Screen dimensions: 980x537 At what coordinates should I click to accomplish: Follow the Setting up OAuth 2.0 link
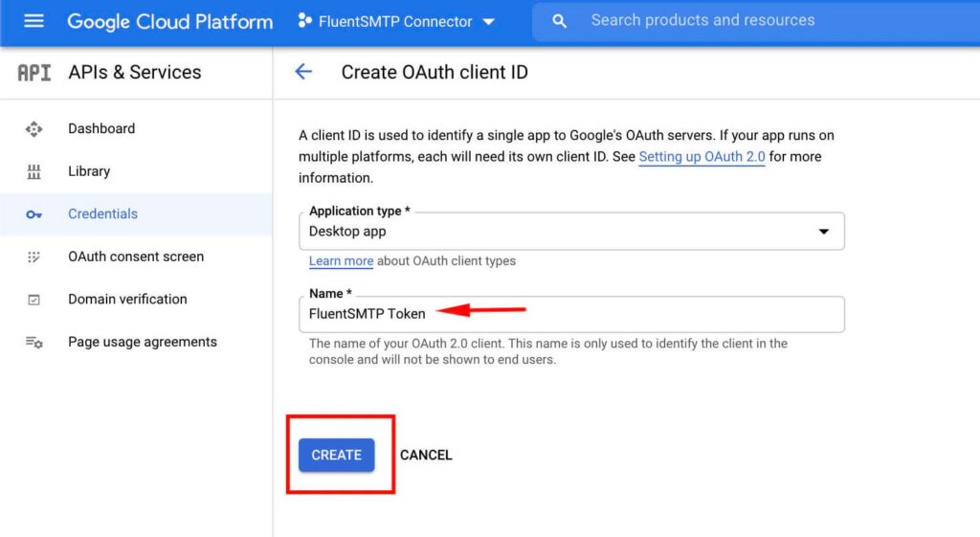pos(702,156)
